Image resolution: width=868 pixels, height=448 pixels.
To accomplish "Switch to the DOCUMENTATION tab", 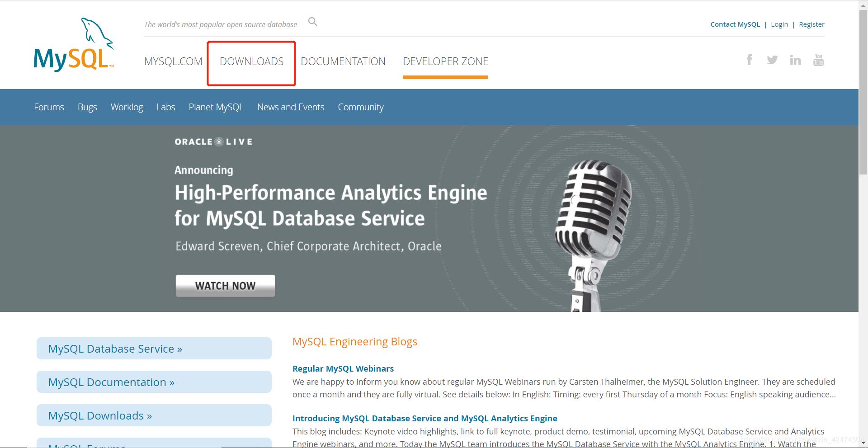I will (x=343, y=62).
